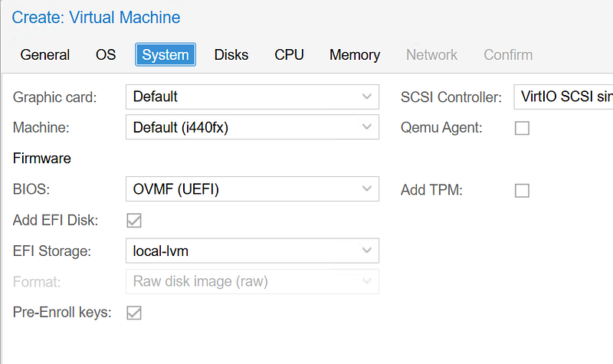Click the Create: Virtual Machine title

[x=96, y=17]
